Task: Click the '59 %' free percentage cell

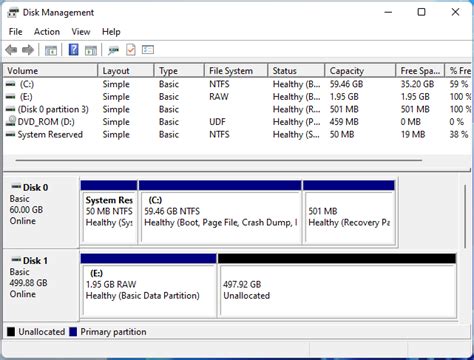Action: pyautogui.click(x=459, y=84)
